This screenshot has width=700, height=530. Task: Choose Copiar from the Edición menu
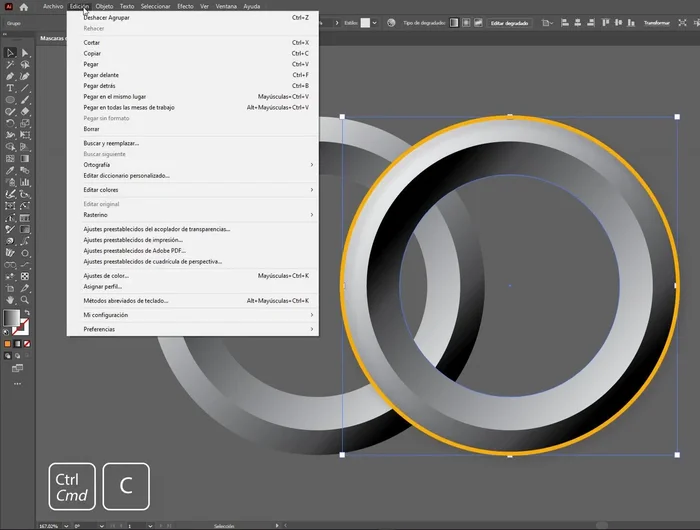pyautogui.click(x=92, y=54)
